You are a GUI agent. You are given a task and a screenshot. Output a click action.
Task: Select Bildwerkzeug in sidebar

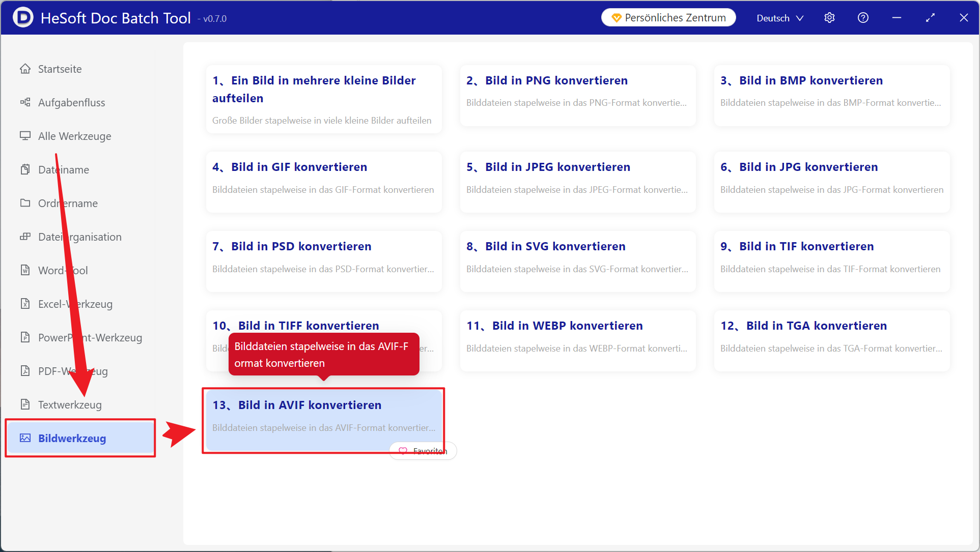[80, 438]
